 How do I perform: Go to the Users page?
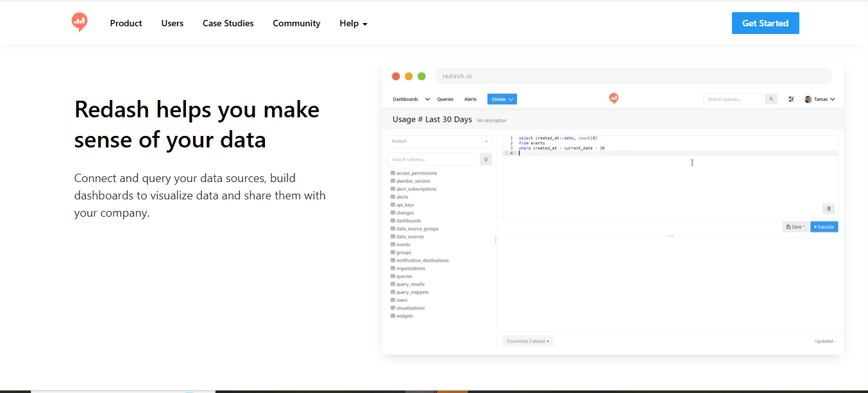173,23
